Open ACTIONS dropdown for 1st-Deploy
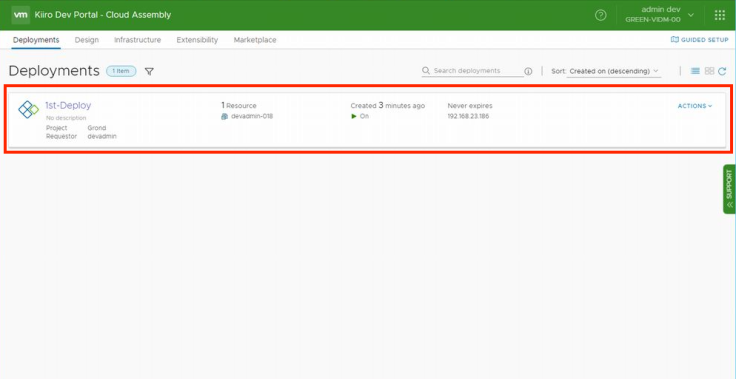The height and width of the screenshot is (379, 736). 695,106
